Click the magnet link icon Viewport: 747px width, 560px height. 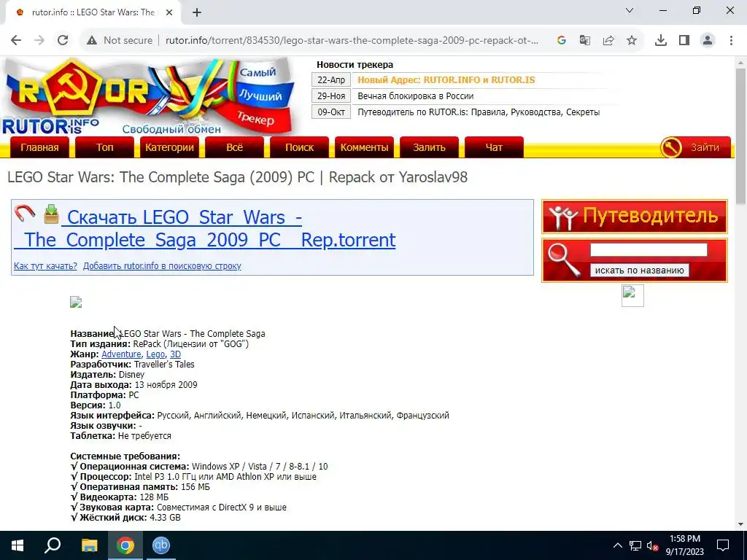pyautogui.click(x=24, y=214)
